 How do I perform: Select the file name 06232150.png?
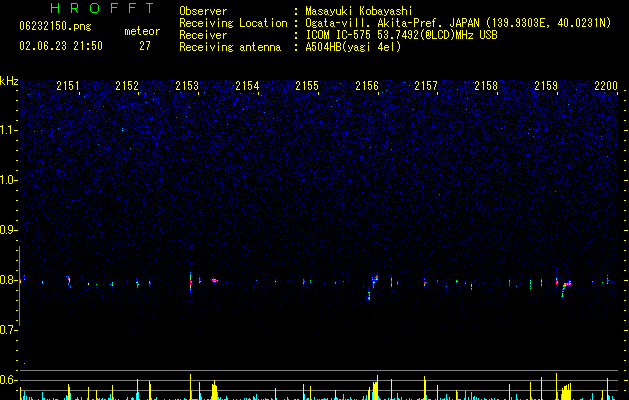pos(55,27)
